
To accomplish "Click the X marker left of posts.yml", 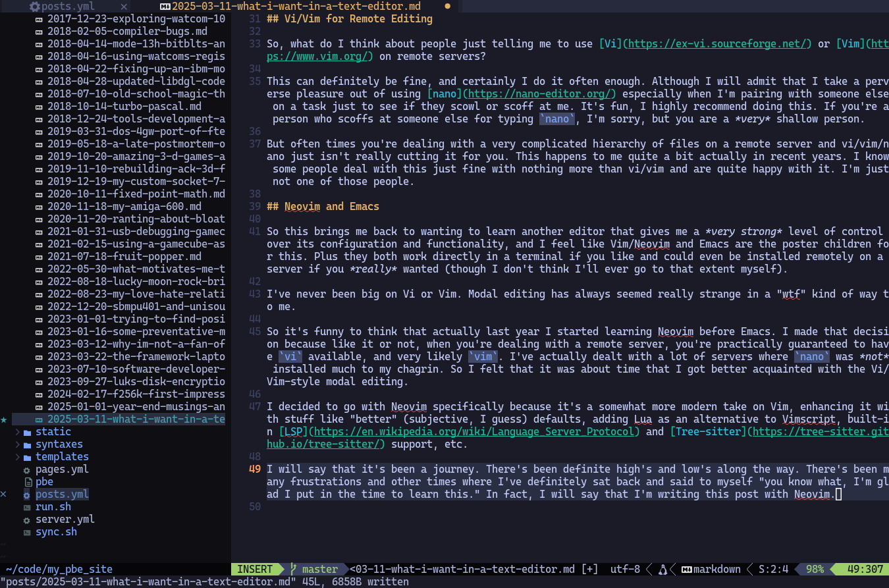I will 4,494.
